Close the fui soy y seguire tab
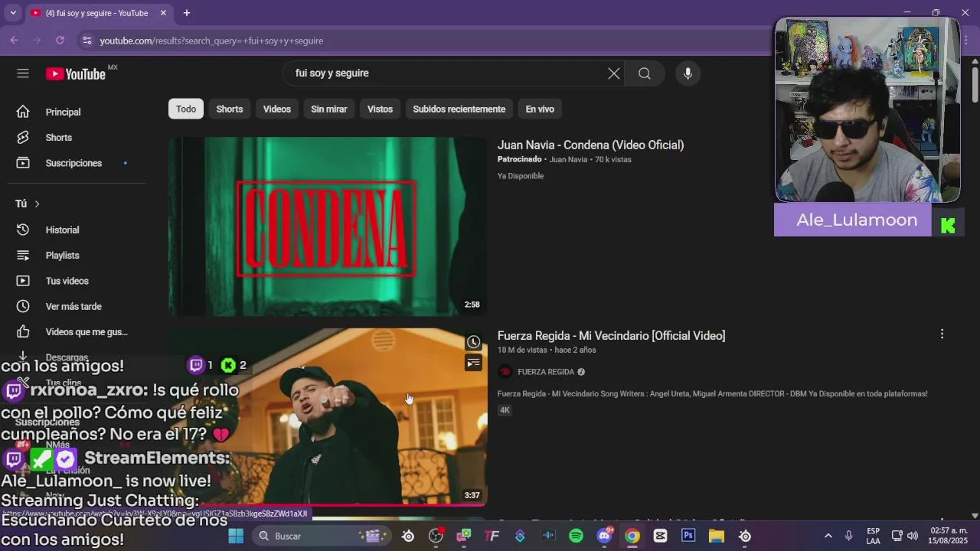 click(x=163, y=13)
